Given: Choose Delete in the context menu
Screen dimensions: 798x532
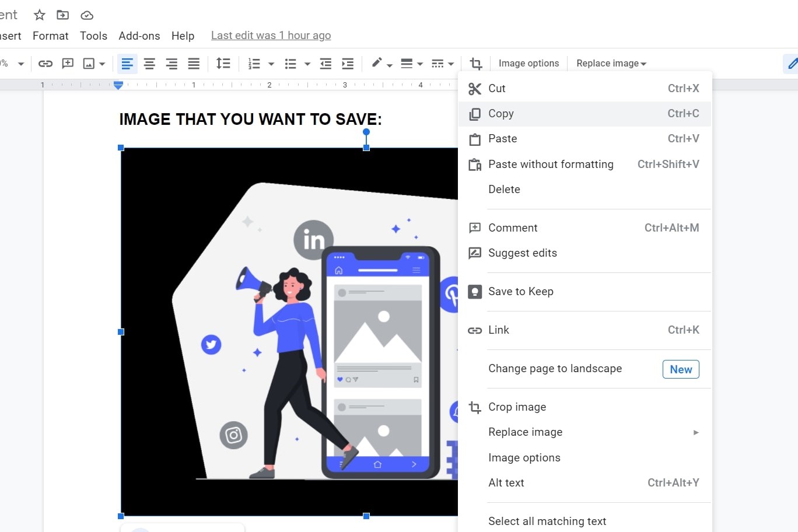Looking at the screenshot, I should tap(584, 190).
